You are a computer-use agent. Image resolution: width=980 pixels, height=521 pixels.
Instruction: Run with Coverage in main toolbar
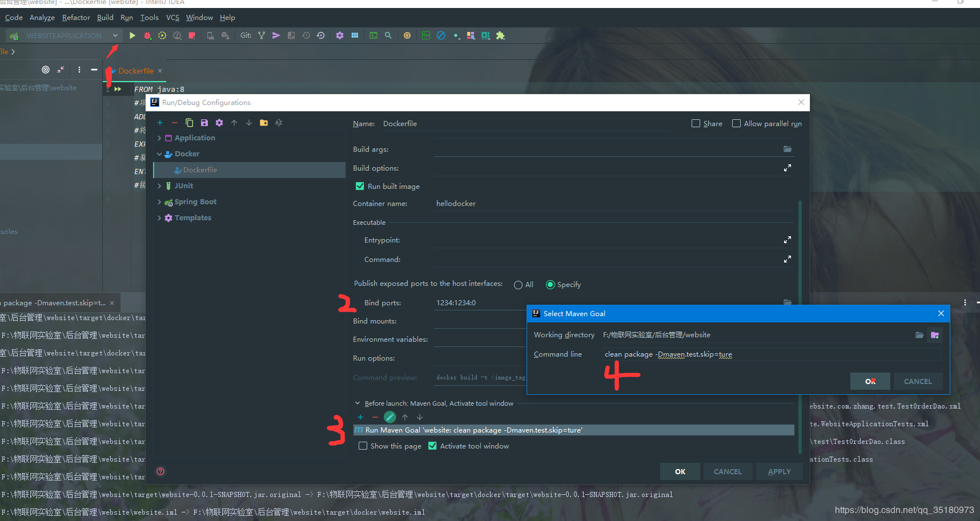pos(162,35)
